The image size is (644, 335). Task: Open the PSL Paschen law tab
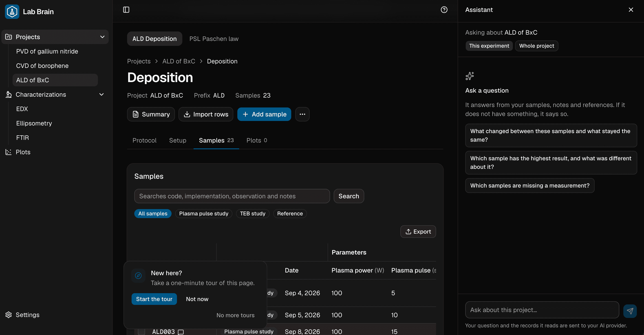pos(214,39)
